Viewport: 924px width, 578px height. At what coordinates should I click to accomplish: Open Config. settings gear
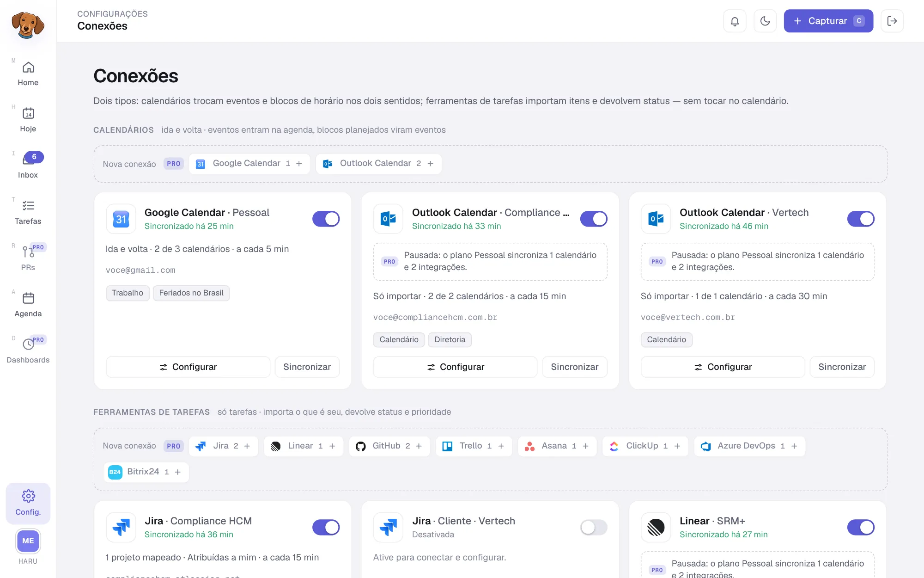tap(28, 503)
